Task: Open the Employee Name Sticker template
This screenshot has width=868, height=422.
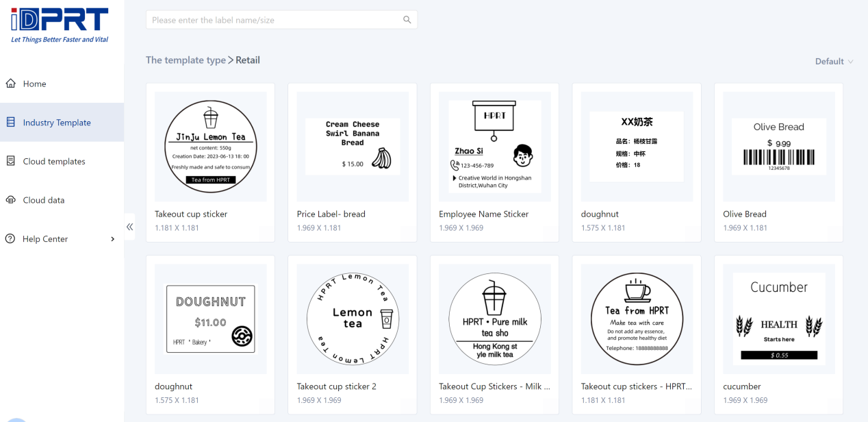Action: point(494,147)
